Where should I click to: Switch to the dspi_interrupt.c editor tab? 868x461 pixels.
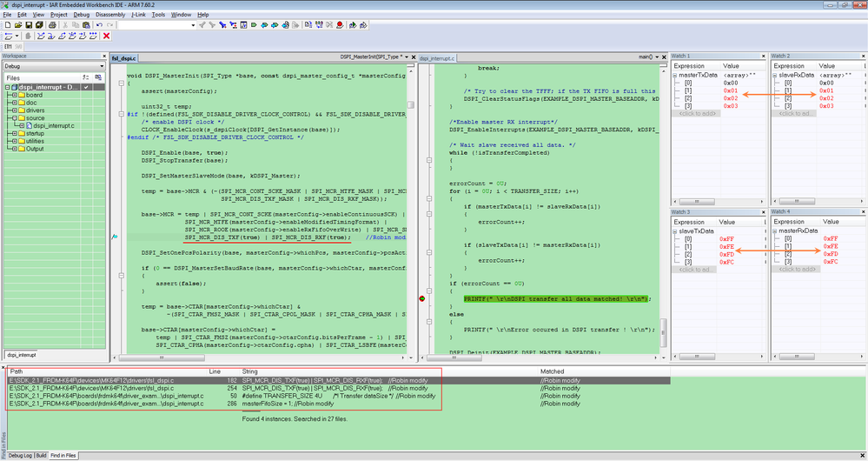(x=437, y=57)
